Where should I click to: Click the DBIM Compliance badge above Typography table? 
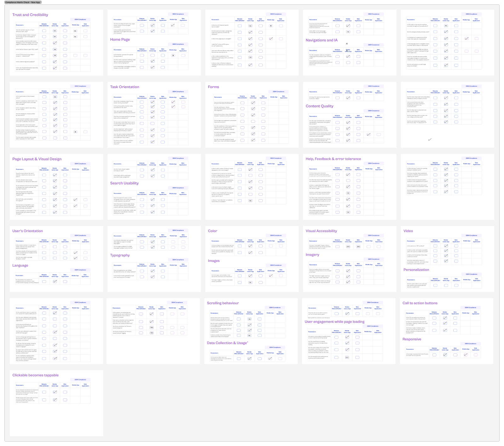pyautogui.click(x=178, y=260)
